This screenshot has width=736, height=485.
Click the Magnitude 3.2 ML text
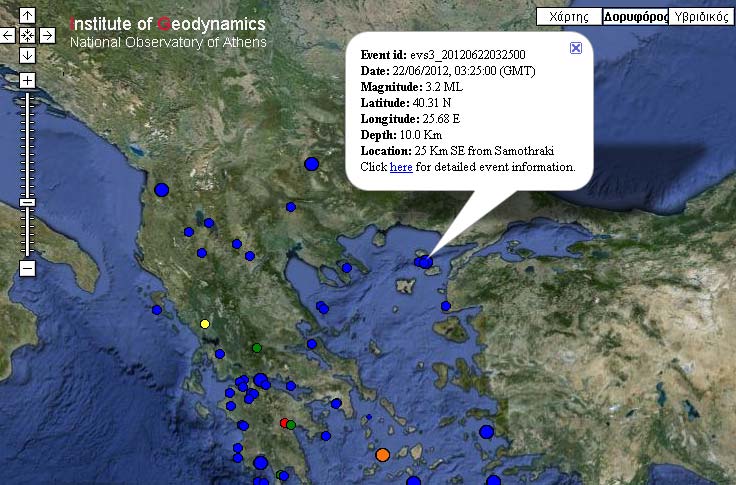click(x=412, y=87)
